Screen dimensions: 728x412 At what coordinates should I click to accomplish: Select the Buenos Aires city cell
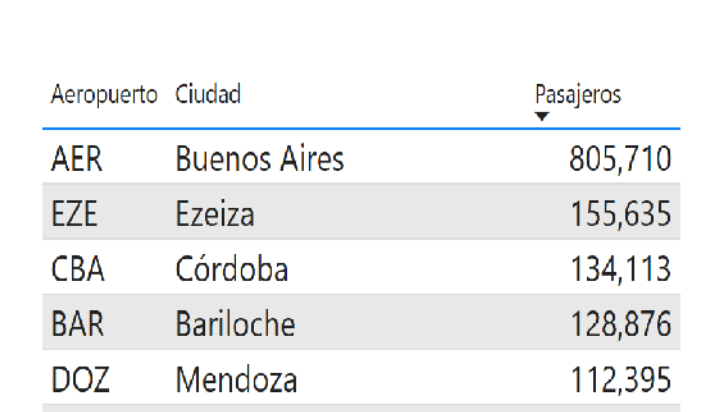260,159
